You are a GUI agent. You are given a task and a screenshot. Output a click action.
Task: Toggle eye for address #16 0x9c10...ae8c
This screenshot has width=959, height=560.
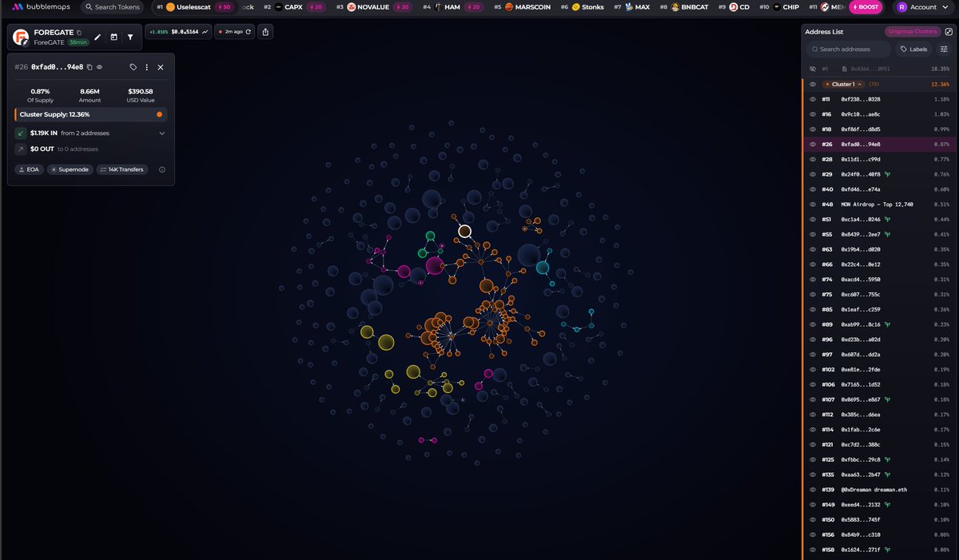pyautogui.click(x=813, y=114)
